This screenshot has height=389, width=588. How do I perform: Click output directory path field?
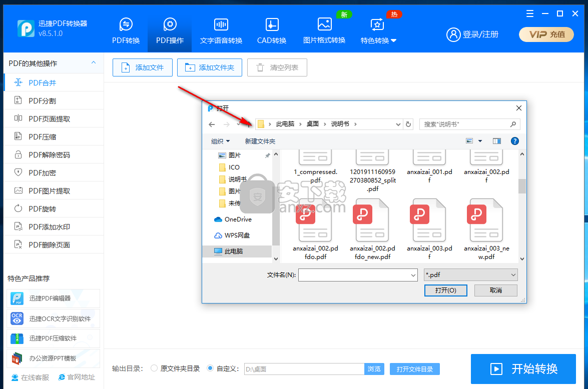click(x=304, y=369)
